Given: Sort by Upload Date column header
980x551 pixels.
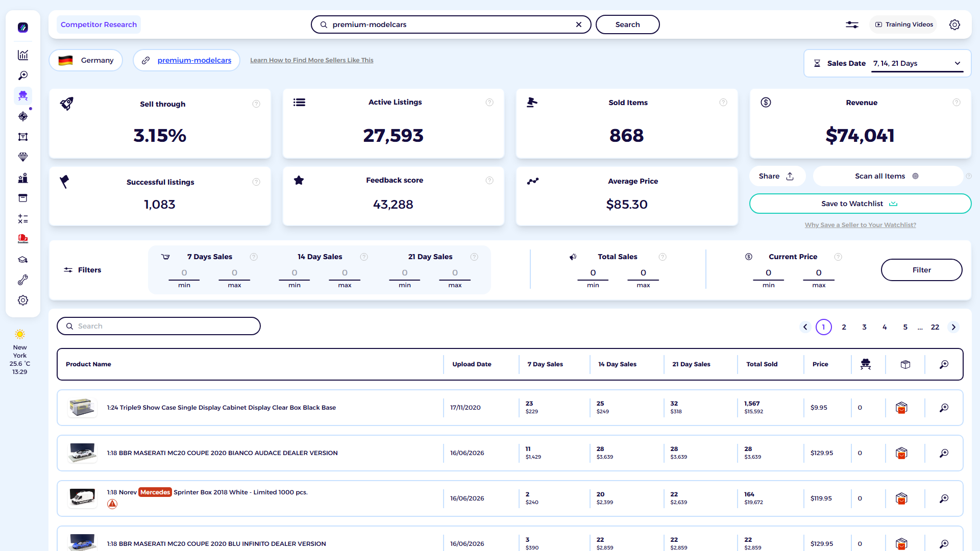Looking at the screenshot, I should point(472,364).
